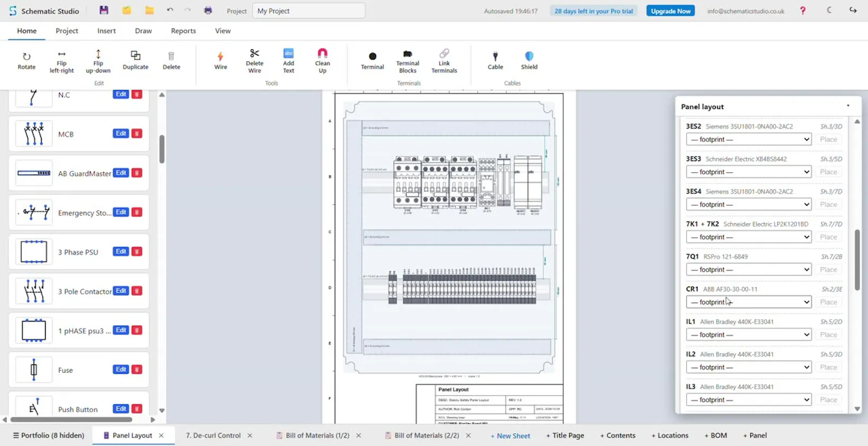Click the Save floppy disk icon
The height and width of the screenshot is (446, 868).
pyautogui.click(x=104, y=10)
